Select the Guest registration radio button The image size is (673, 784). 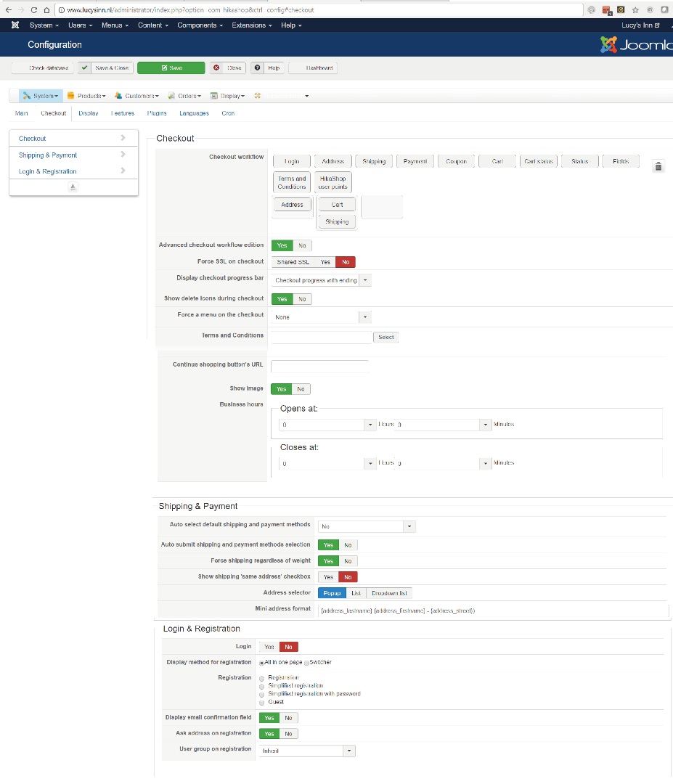[x=261, y=703]
